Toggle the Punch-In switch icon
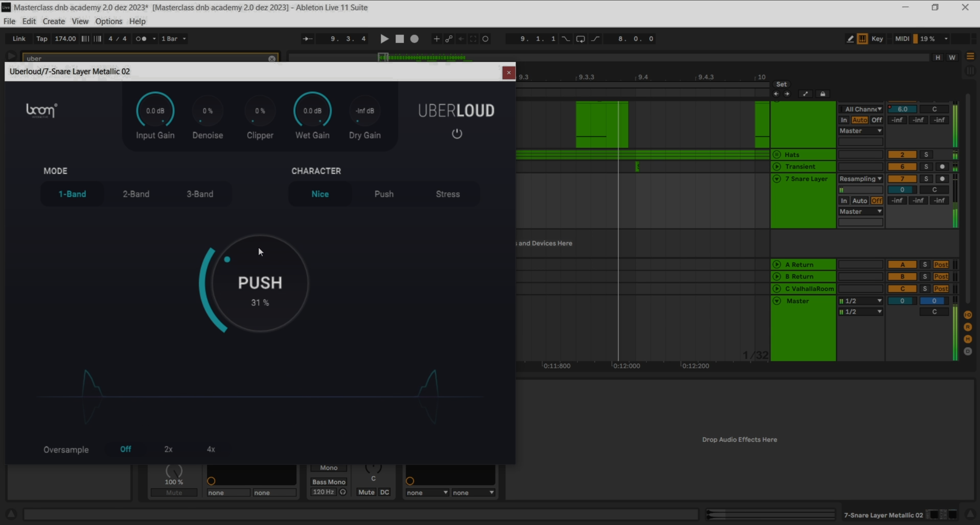The image size is (980, 525). coord(566,39)
